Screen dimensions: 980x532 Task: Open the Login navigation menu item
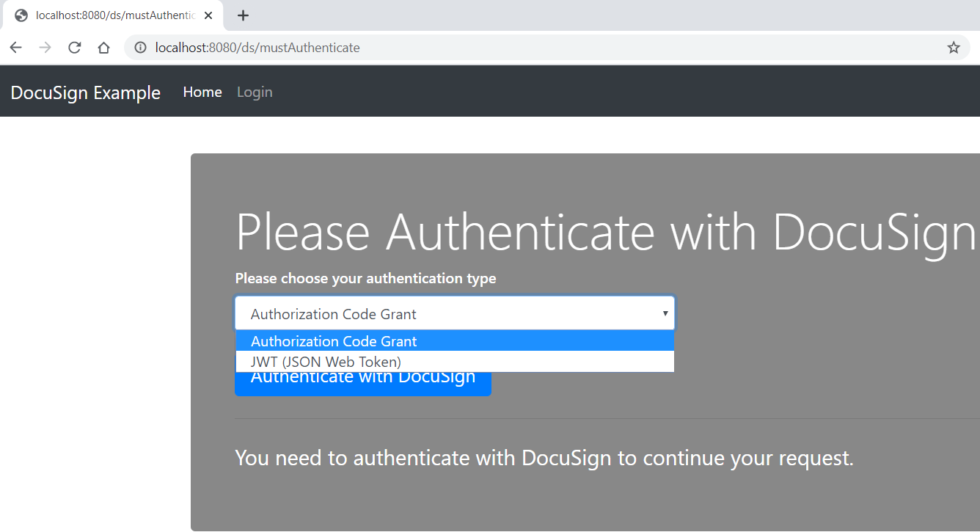click(255, 92)
